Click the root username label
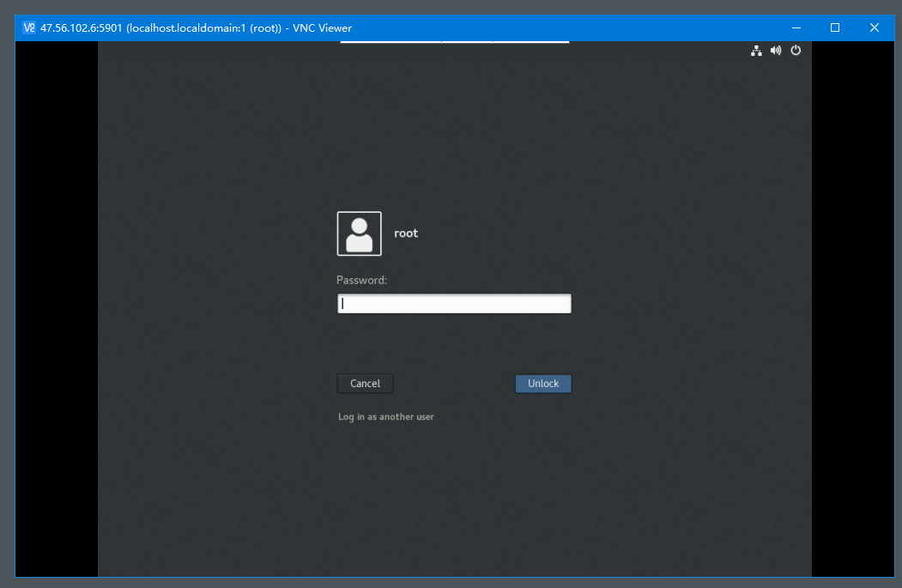The image size is (902, 588). (406, 233)
